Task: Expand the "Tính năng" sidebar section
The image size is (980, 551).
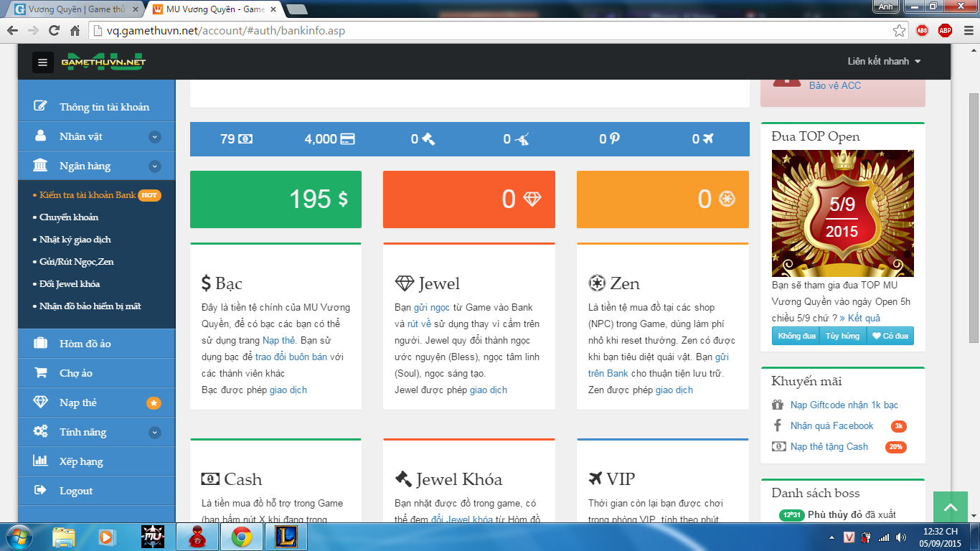Action: [154, 433]
